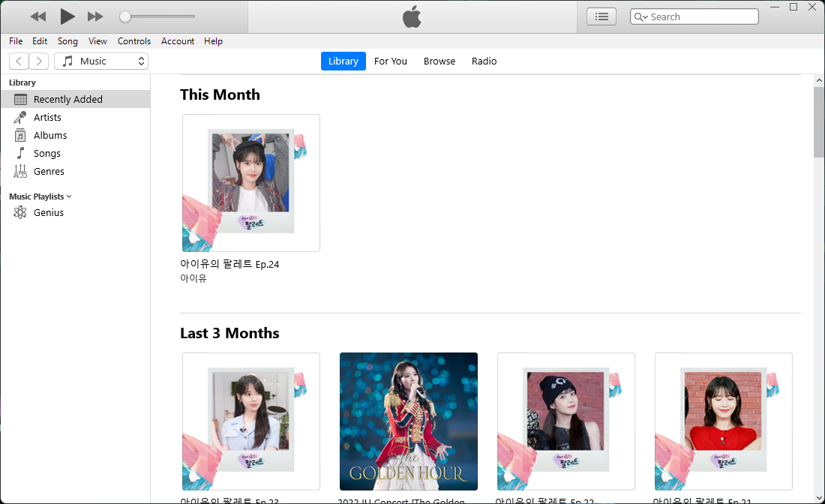Click the vertical scrollbar thumb
This screenshot has height=504, width=825.
click(x=819, y=122)
